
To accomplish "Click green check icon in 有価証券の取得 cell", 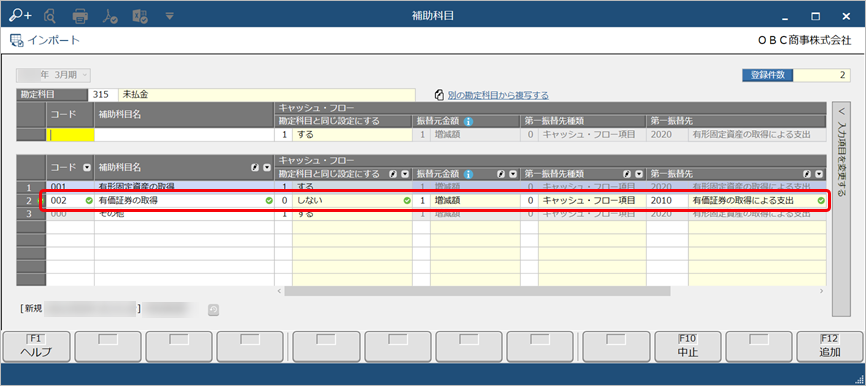I will tap(268, 201).
